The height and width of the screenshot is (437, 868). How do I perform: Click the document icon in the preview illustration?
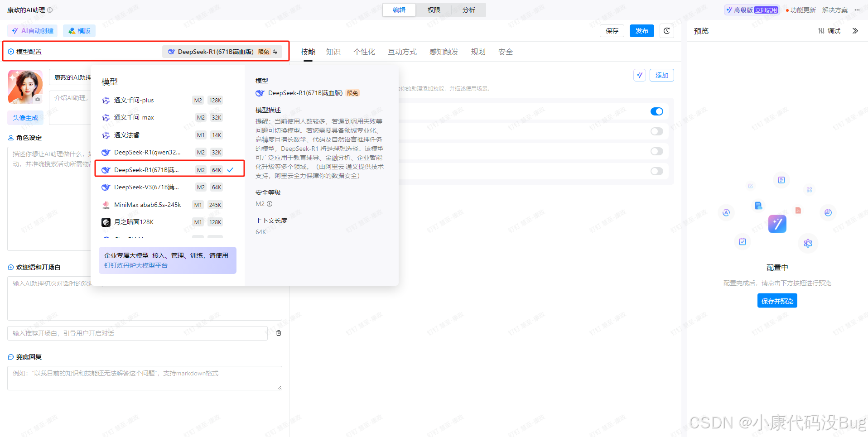click(x=781, y=180)
